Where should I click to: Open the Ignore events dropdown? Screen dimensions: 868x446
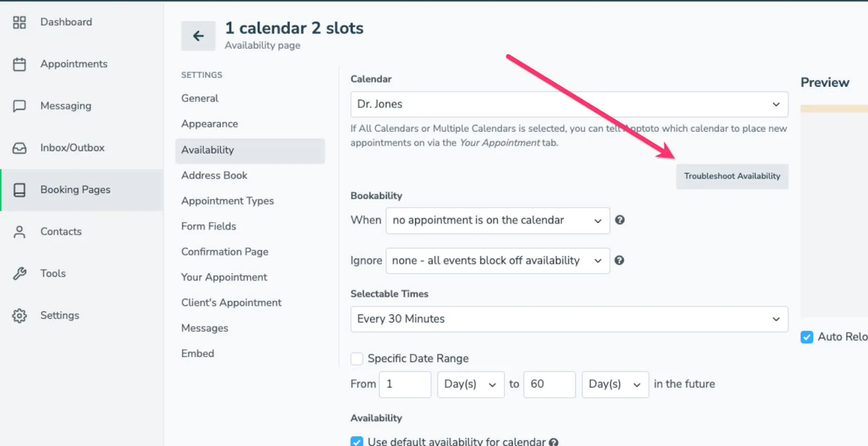pos(497,261)
